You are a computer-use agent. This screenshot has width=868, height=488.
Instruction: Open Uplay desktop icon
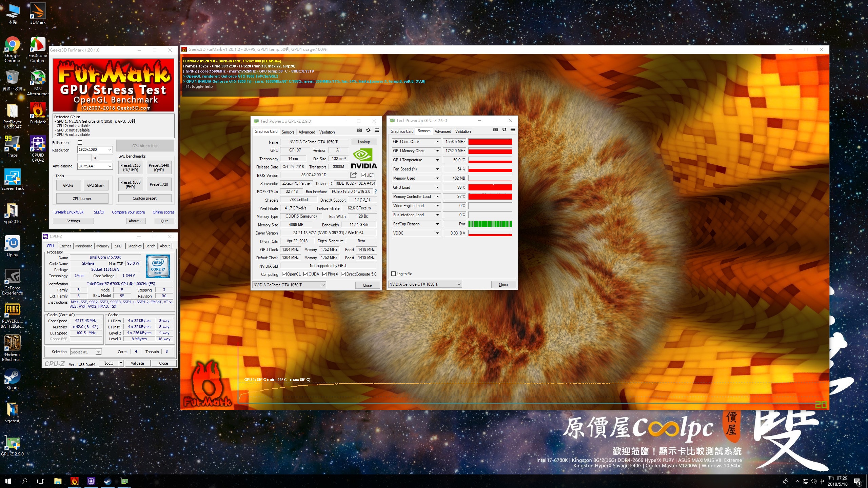click(12, 246)
